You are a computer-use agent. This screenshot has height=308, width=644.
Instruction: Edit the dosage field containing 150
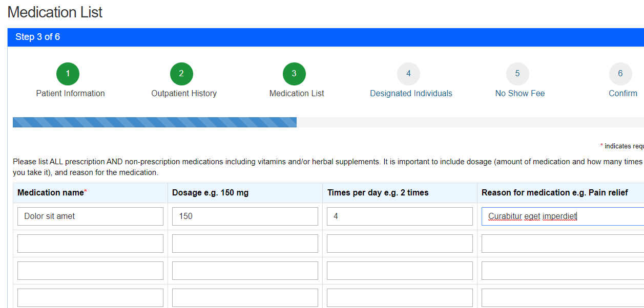tap(245, 216)
